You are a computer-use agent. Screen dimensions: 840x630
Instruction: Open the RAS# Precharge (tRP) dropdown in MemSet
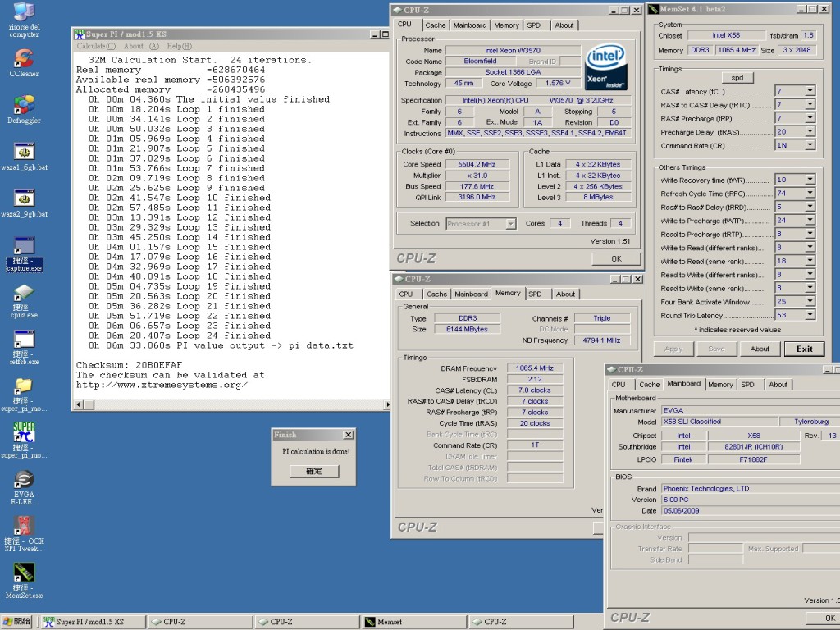810,118
